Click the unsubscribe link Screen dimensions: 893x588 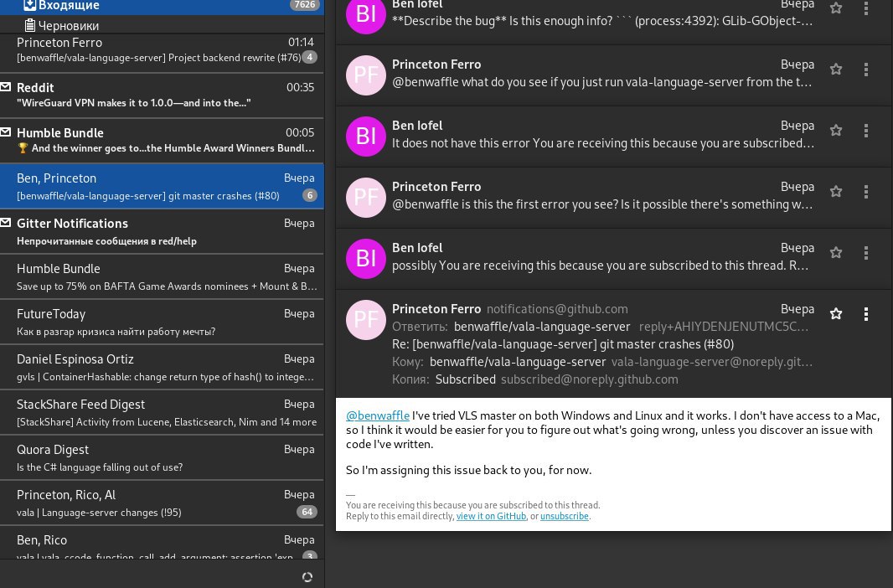click(x=565, y=516)
